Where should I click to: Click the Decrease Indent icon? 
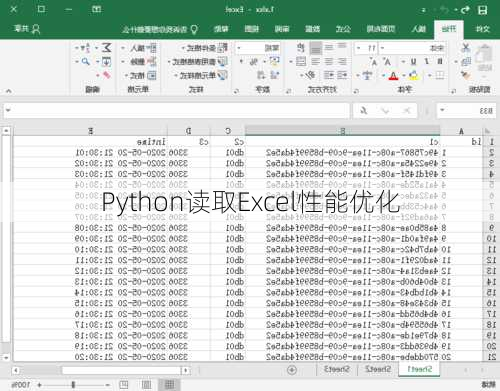click(342, 76)
